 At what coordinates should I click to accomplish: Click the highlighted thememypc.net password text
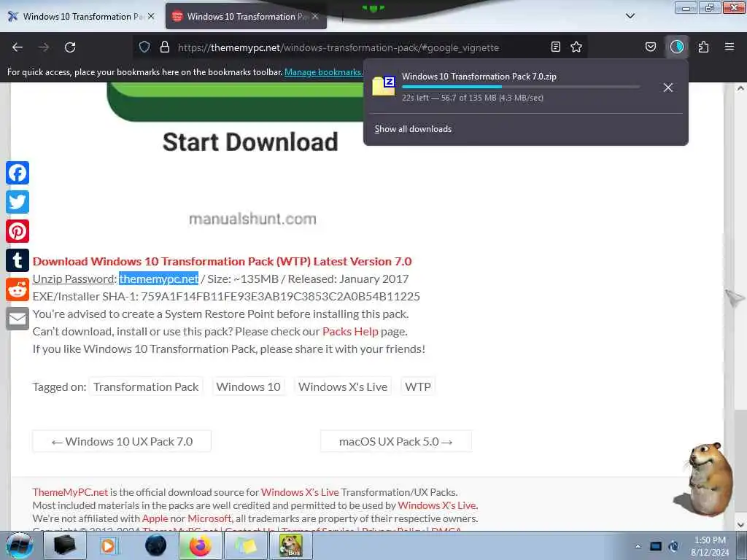(x=158, y=279)
